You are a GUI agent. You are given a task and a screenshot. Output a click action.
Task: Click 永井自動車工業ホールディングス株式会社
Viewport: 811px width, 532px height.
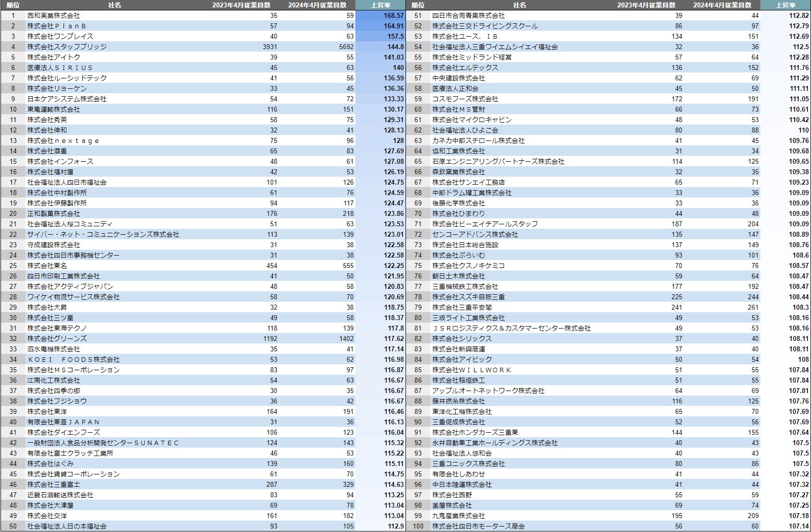[x=495, y=443]
